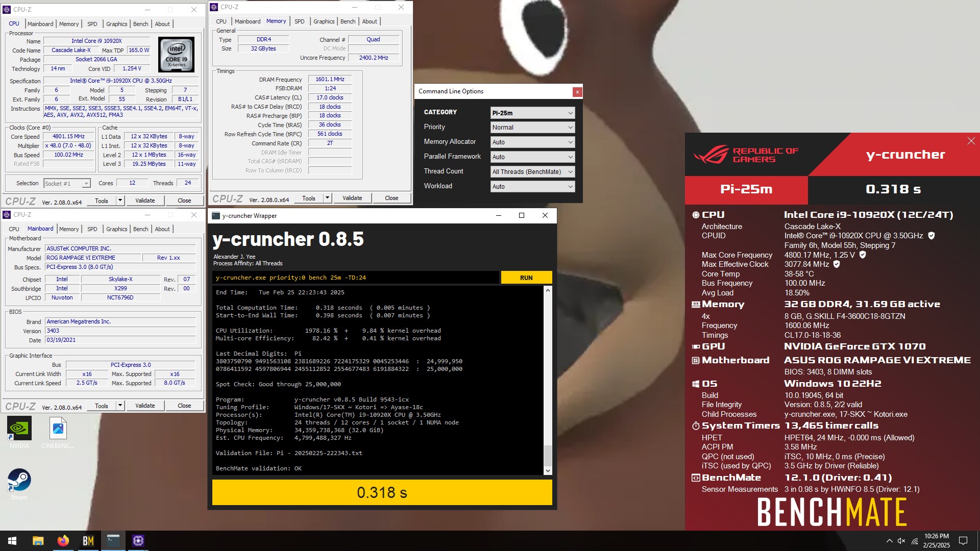
Task: Expand Tools arrow in CPU-Z CPU window
Action: (x=120, y=201)
